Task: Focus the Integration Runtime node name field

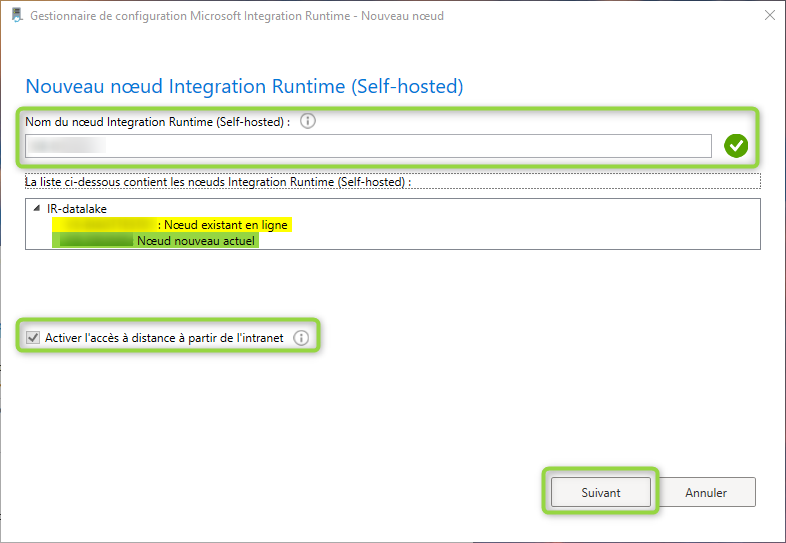Action: pos(368,146)
